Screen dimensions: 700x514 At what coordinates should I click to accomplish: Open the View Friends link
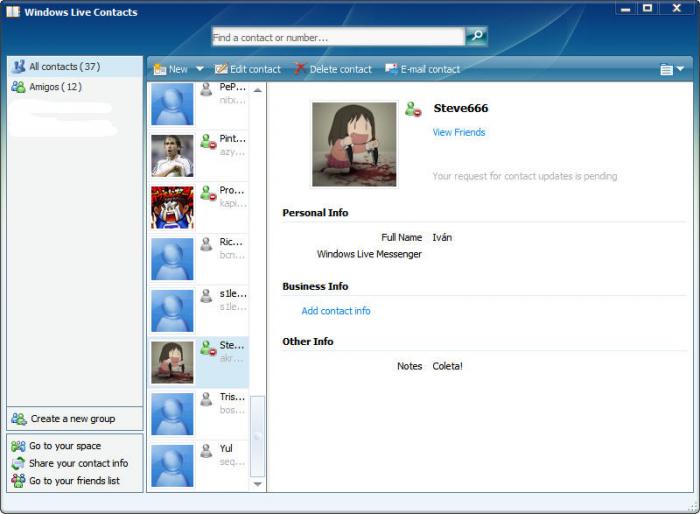(458, 132)
